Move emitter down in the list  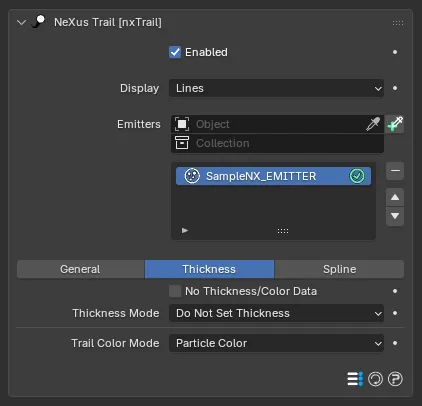tap(395, 216)
